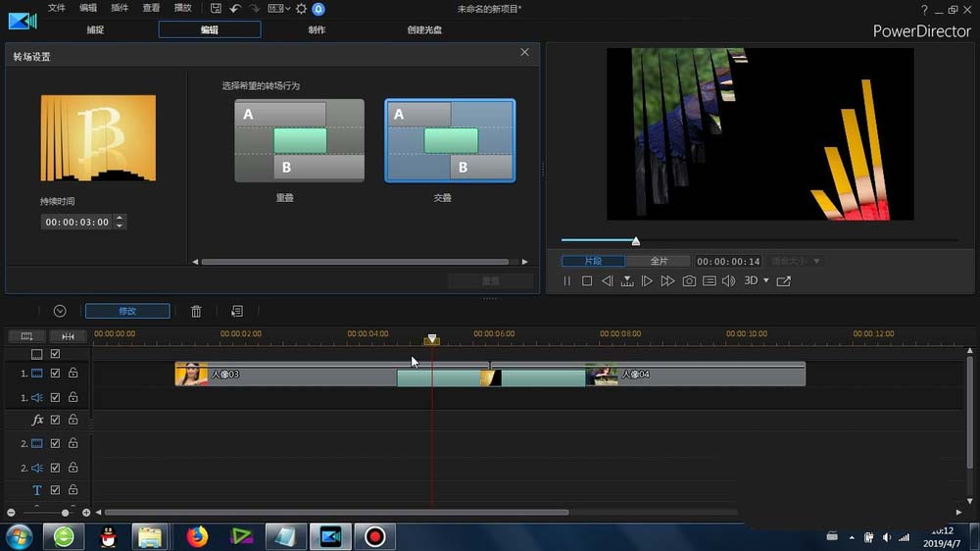Select the 重叠 overlap transition behavior
Image resolution: width=980 pixels, height=551 pixels.
299,140
